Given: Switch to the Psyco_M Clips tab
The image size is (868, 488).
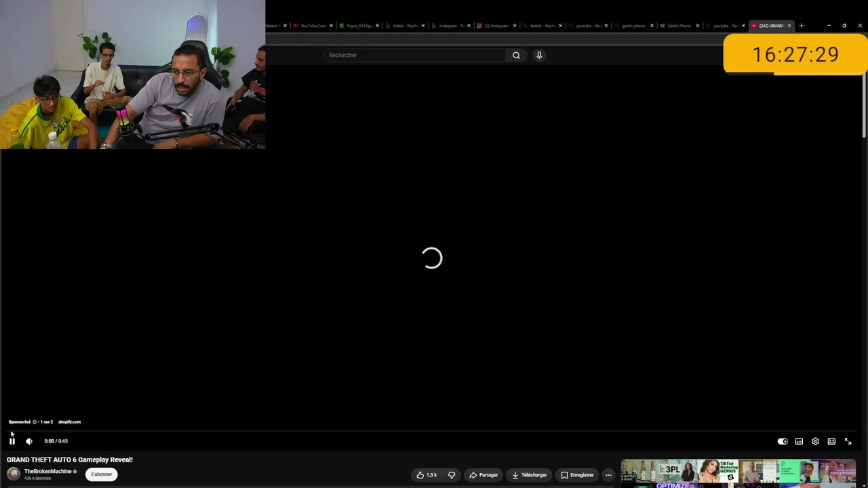Looking at the screenshot, I should (357, 26).
